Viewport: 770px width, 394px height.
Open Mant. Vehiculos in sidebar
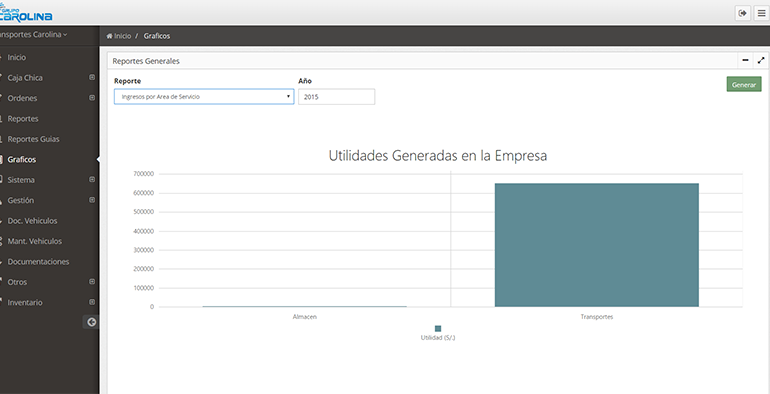pyautogui.click(x=35, y=241)
